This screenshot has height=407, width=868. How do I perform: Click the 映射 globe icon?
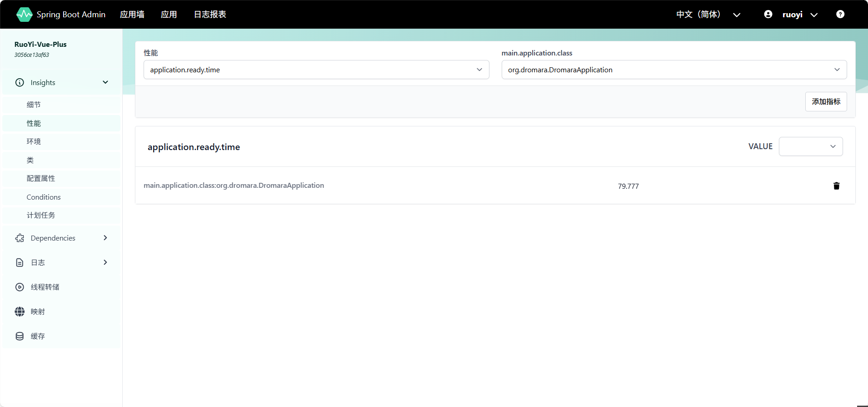coord(20,312)
